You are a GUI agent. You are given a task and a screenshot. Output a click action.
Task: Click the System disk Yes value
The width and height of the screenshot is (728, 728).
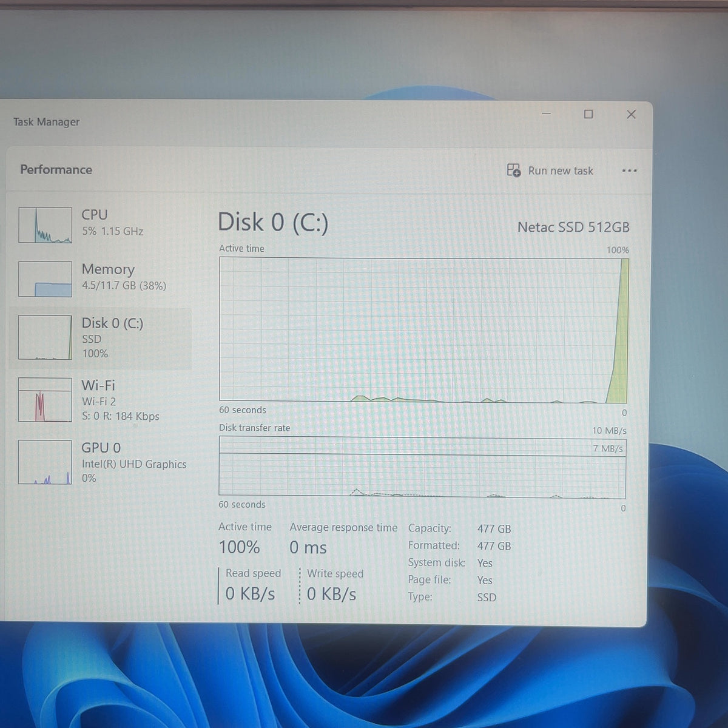(485, 563)
